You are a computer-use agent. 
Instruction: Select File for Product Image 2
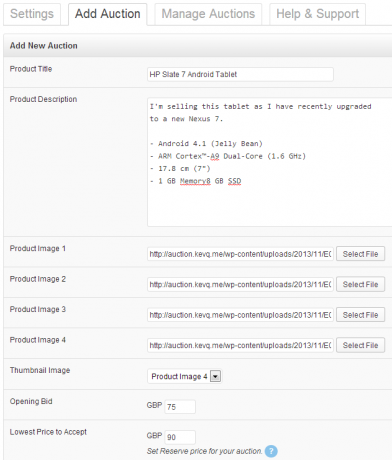click(360, 284)
